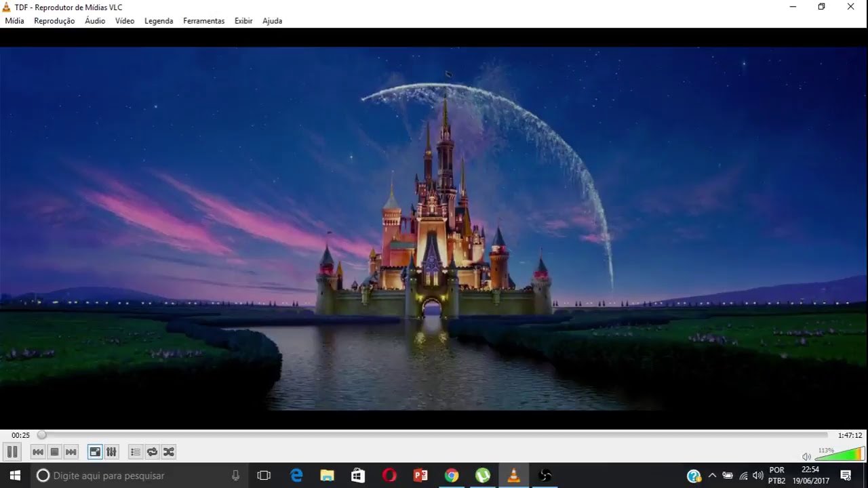Activate Cortana microphone icon
The width and height of the screenshot is (868, 488).
click(235, 475)
